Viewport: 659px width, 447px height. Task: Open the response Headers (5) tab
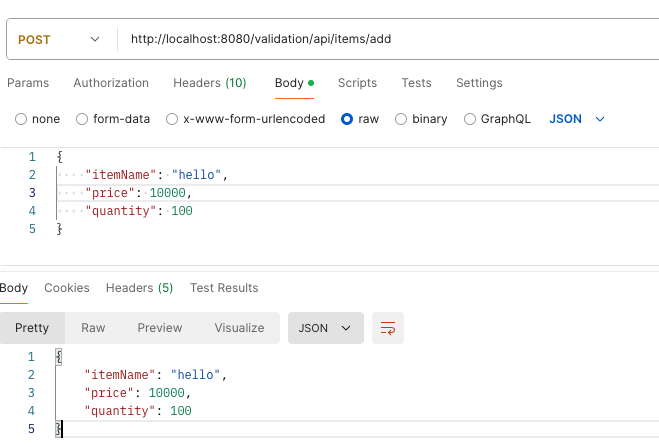140,288
